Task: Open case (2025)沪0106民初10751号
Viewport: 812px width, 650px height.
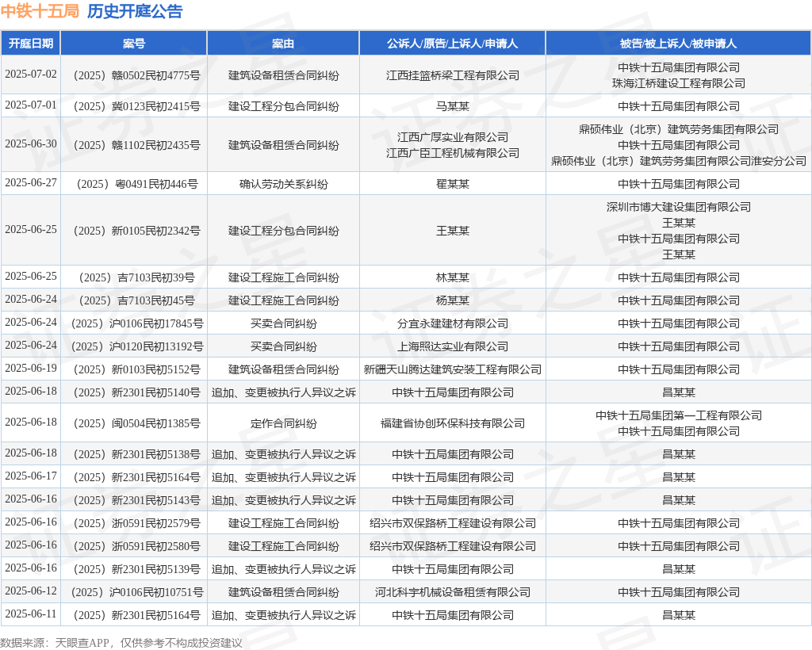Action: point(134,592)
